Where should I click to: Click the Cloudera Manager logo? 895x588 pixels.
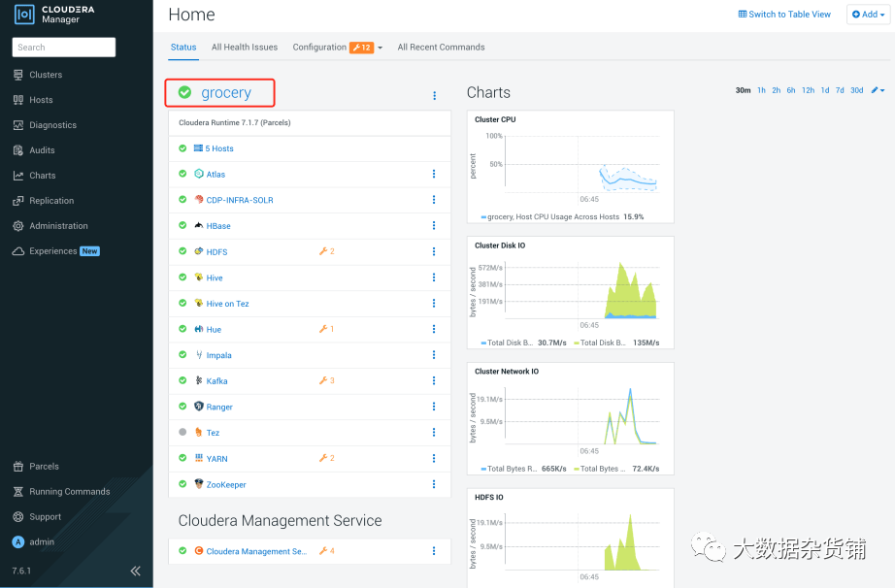coord(24,15)
